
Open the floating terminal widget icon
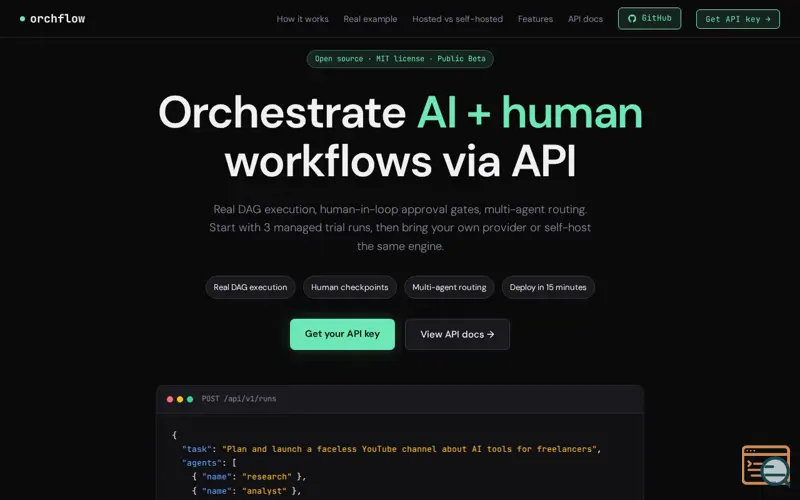click(x=766, y=465)
